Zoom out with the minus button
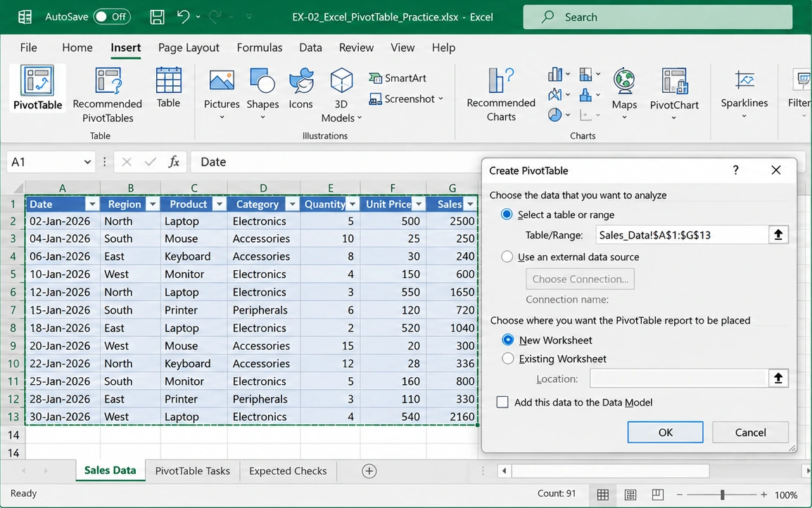 (680, 495)
